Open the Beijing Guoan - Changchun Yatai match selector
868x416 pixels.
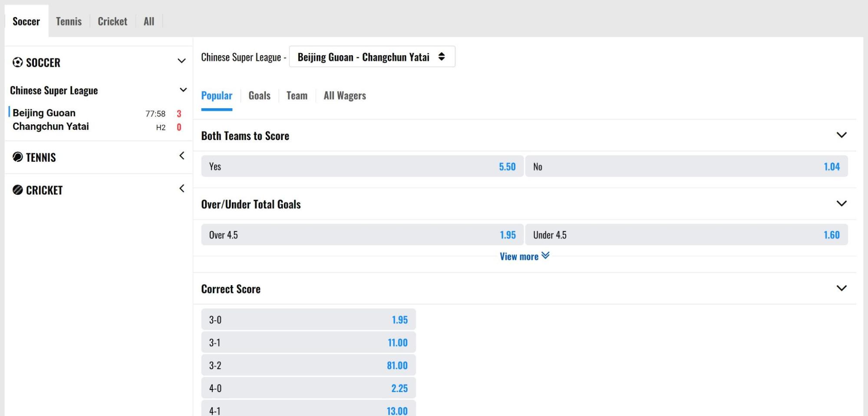[372, 57]
